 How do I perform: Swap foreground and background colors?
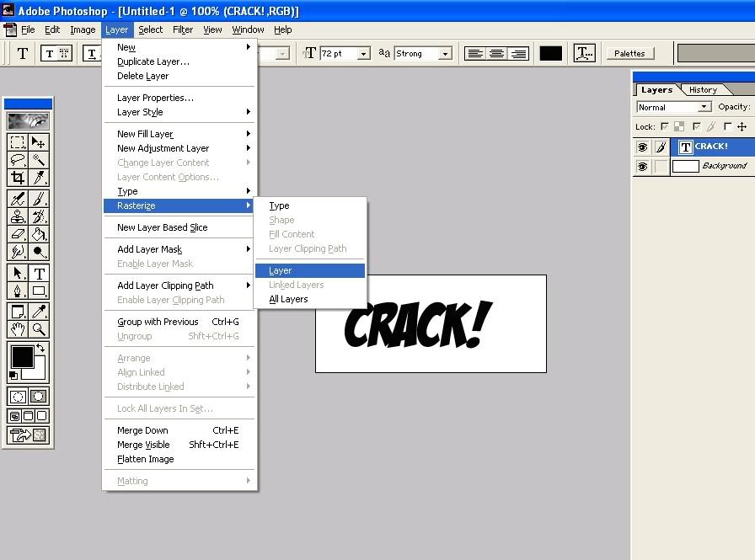tap(40, 347)
